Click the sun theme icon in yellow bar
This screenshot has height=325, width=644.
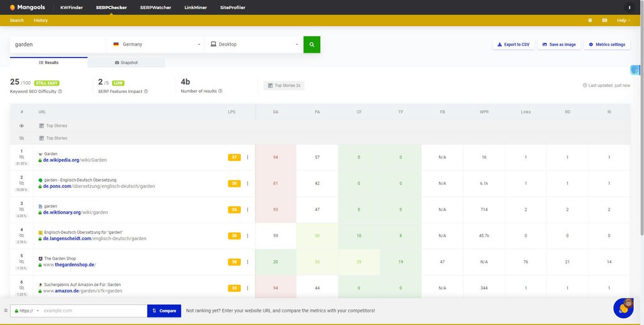click(x=590, y=20)
